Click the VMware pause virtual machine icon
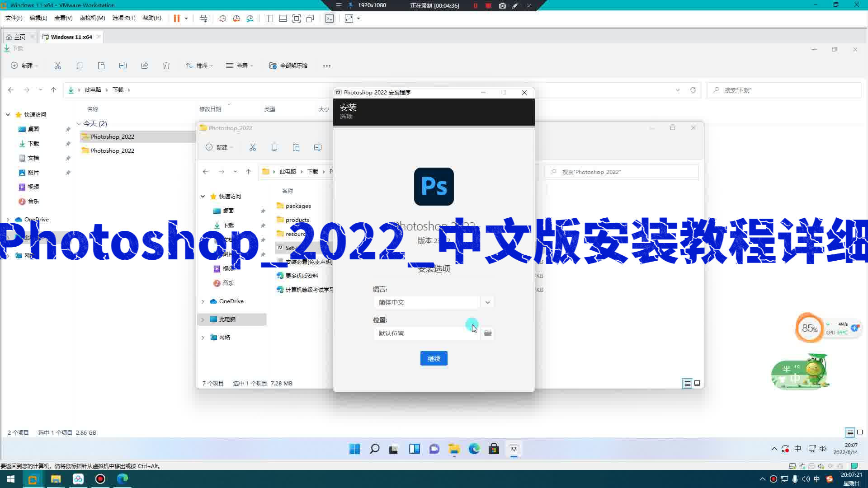The width and height of the screenshot is (868, 488). tap(176, 19)
